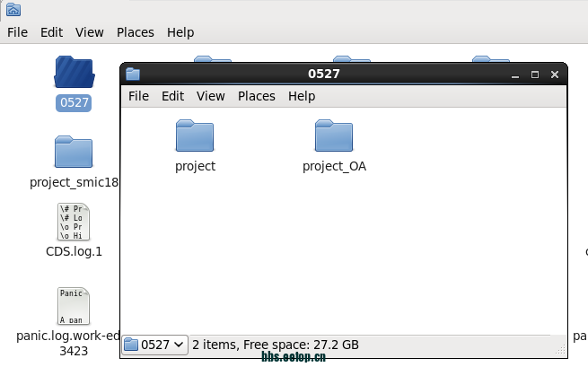
Task: Select the project folder icon
Action: coord(195,135)
